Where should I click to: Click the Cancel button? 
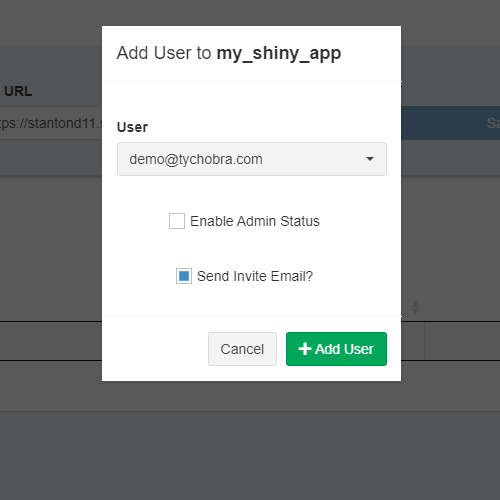[x=242, y=349]
